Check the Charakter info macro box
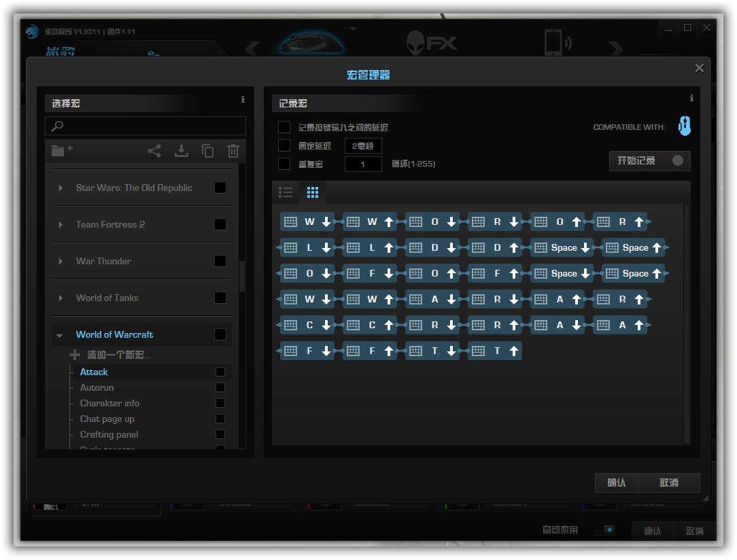This screenshot has height=560, width=737. tap(220, 403)
